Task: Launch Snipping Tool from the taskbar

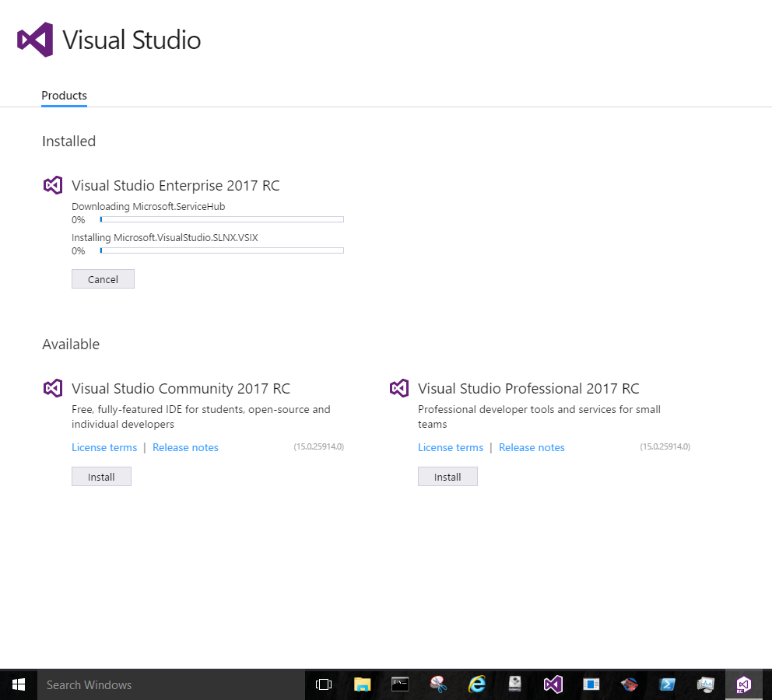Action: 438,684
